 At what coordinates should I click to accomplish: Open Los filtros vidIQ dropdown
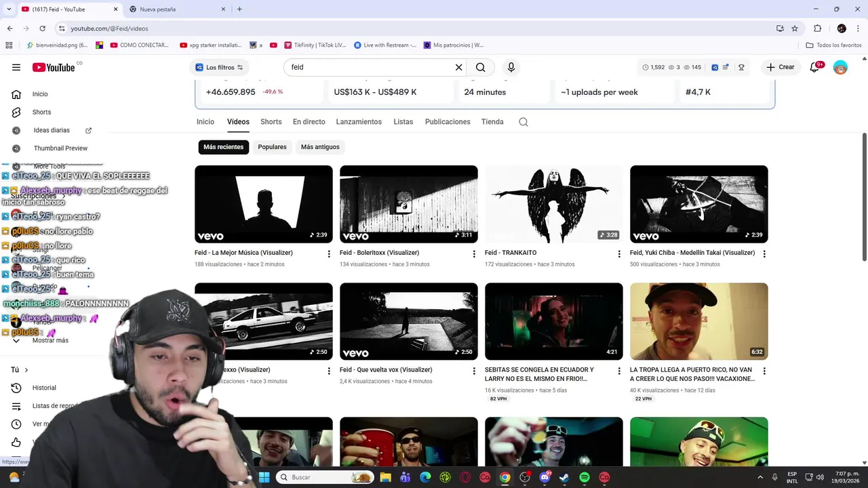(219, 67)
